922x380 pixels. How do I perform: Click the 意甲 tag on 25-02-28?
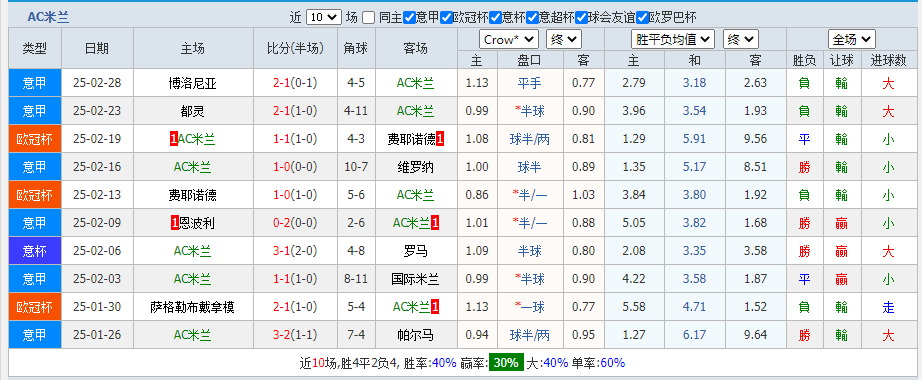click(x=35, y=83)
